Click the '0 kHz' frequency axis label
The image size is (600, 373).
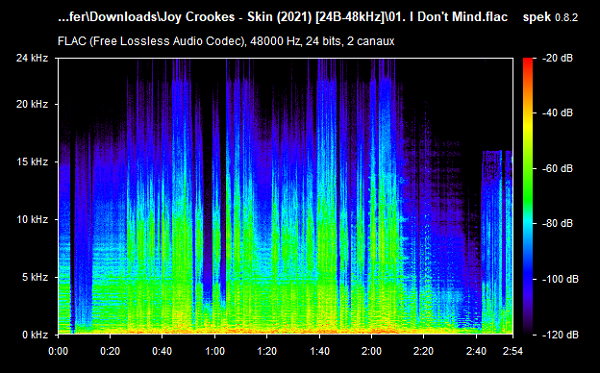[x=35, y=335]
